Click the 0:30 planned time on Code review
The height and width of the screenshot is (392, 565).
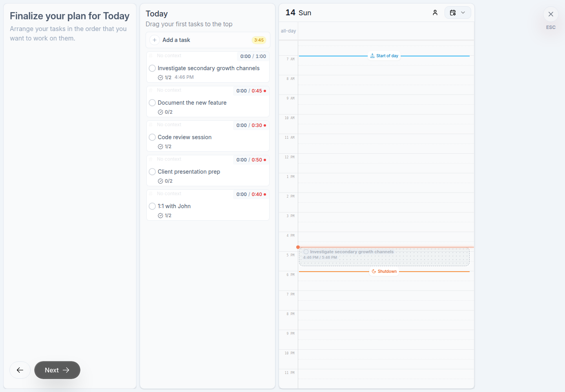(257, 125)
